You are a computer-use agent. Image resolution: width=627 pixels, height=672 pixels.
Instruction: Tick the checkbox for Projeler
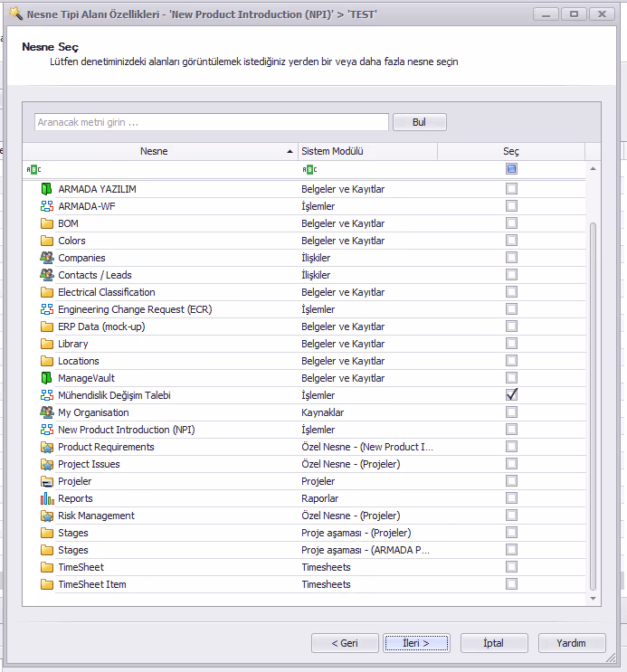tap(511, 481)
